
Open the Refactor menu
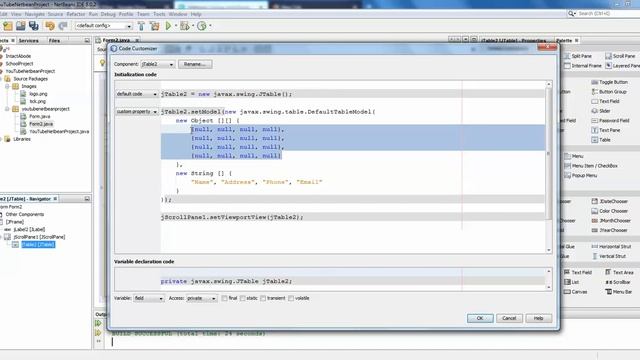76,14
